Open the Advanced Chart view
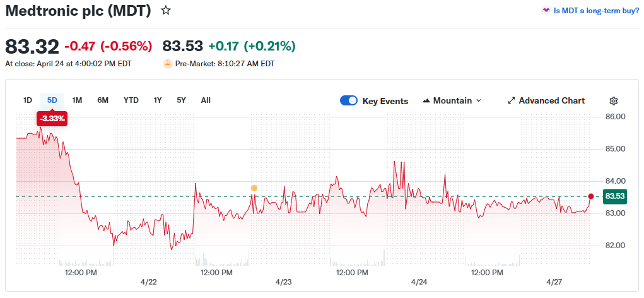644x298 pixels. [551, 101]
